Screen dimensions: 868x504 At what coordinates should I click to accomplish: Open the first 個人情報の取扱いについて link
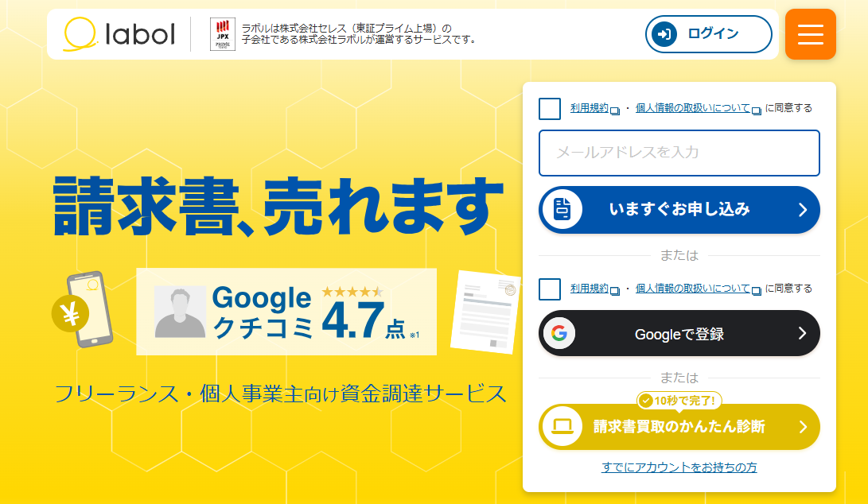pyautogui.click(x=692, y=108)
